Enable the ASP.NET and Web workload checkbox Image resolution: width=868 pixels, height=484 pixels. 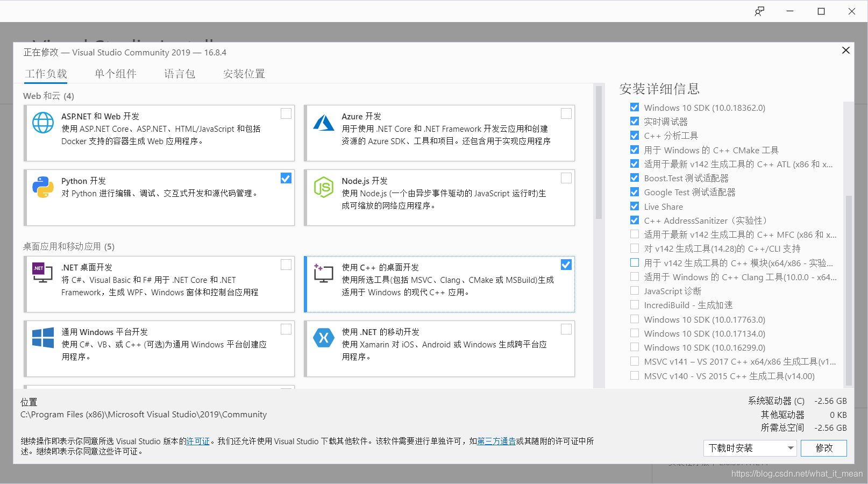(286, 113)
